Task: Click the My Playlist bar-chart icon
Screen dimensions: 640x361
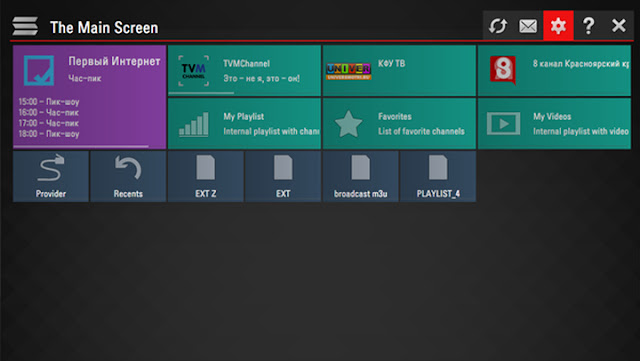Action: (193, 124)
